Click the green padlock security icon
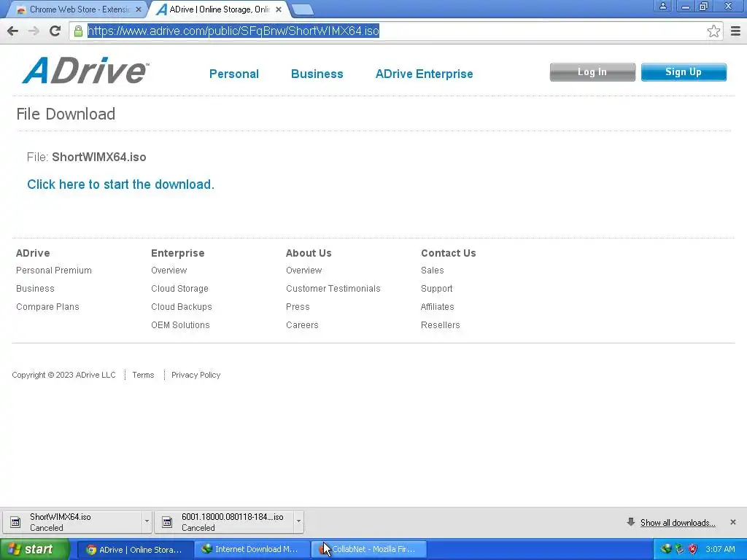The height and width of the screenshot is (560, 747). point(78,31)
